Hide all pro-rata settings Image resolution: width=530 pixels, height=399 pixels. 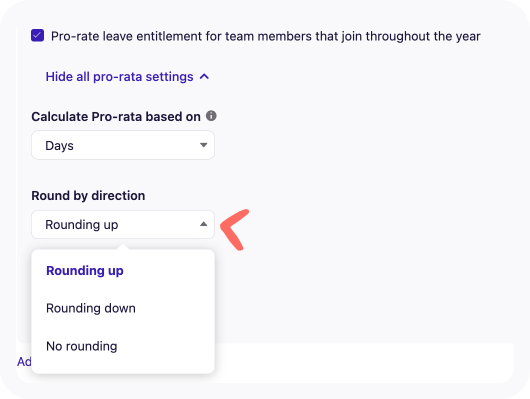tap(127, 77)
